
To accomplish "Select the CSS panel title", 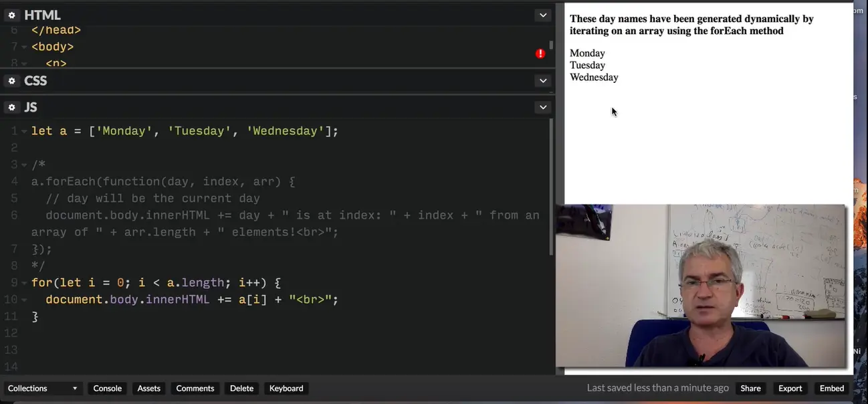I will [35, 81].
